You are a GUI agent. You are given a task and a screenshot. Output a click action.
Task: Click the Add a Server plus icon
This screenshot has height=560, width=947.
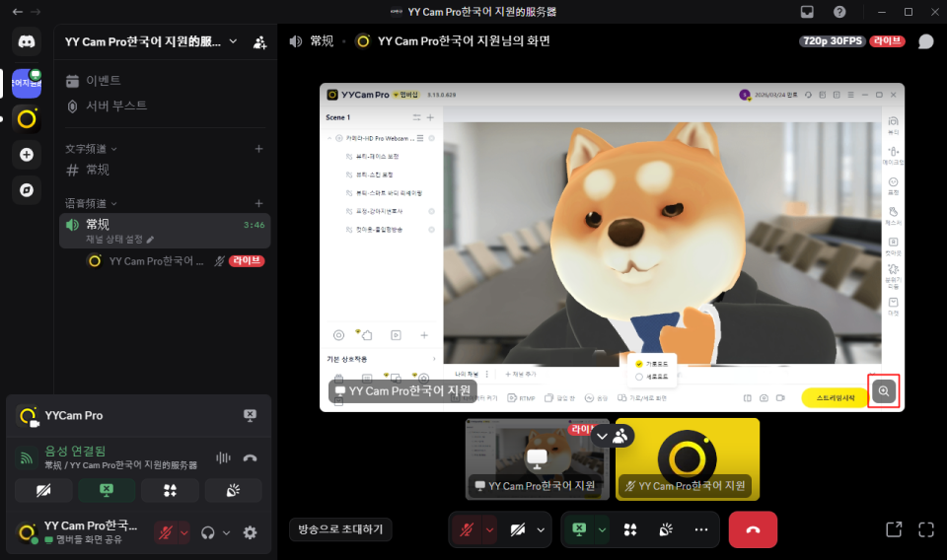(x=27, y=154)
